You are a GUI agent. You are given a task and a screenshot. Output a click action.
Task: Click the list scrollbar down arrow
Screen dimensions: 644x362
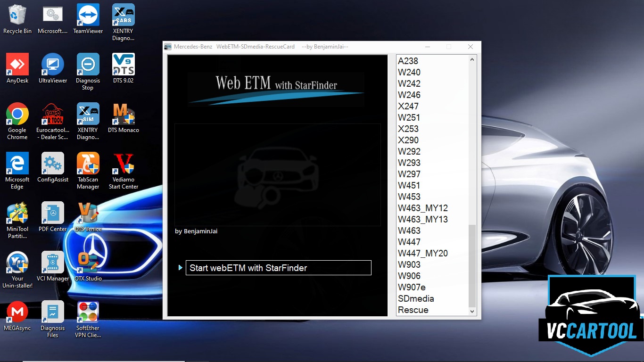pyautogui.click(x=472, y=311)
